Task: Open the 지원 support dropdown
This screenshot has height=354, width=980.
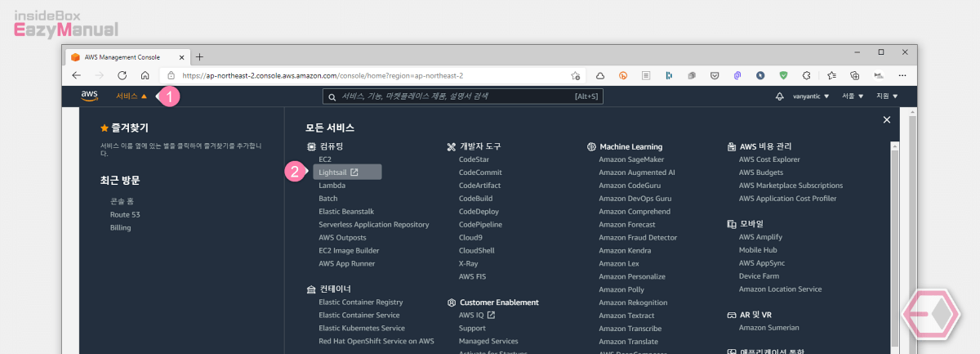Action: tap(887, 96)
